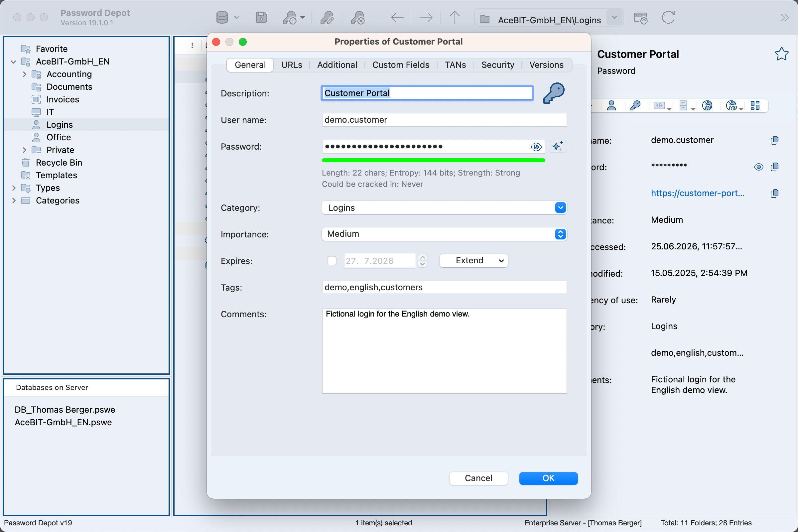This screenshot has width=798, height=532.
Task: Click the add new password key icon
Action: 290,17
